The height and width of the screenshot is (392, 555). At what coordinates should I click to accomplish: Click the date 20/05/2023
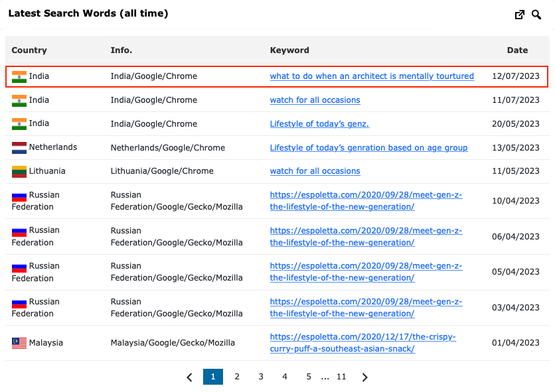tap(516, 124)
